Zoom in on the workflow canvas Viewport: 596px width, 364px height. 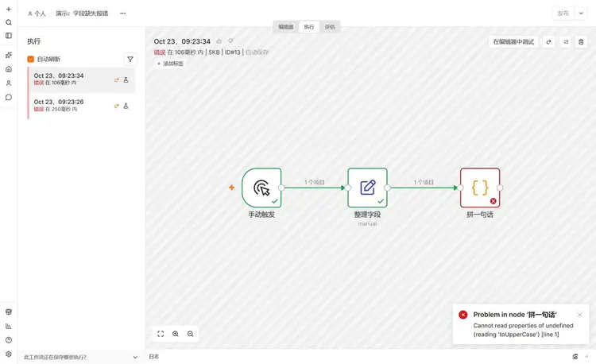(x=176, y=334)
